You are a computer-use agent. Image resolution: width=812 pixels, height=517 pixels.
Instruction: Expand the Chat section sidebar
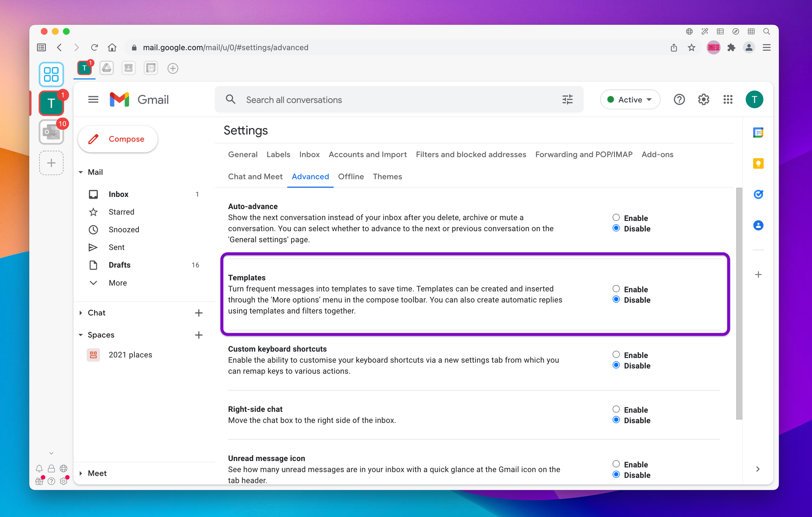81,312
